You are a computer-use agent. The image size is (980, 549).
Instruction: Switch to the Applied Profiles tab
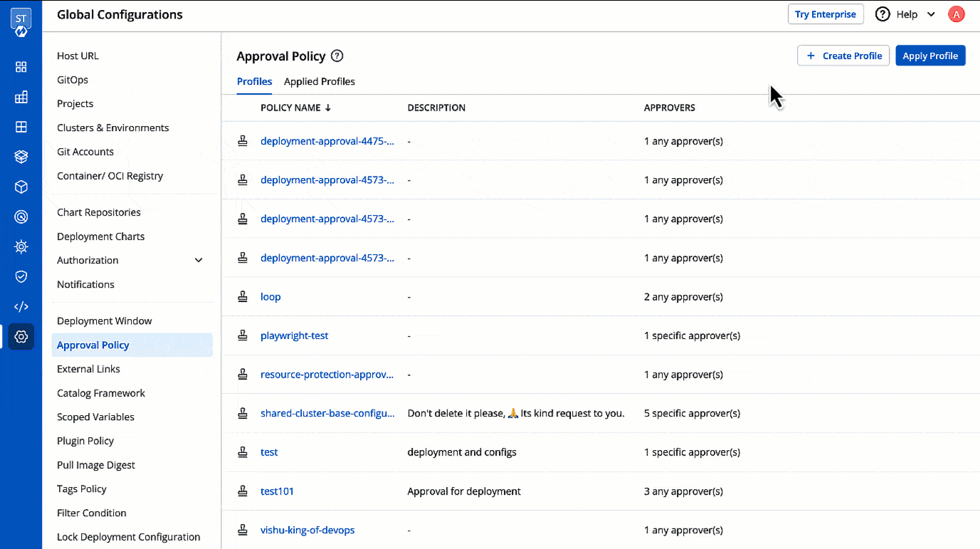click(x=319, y=81)
